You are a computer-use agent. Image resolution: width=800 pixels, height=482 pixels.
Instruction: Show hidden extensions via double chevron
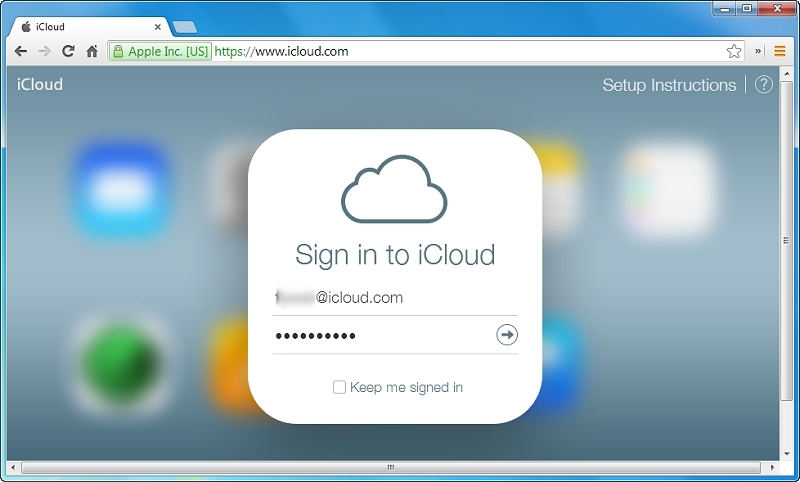click(758, 51)
